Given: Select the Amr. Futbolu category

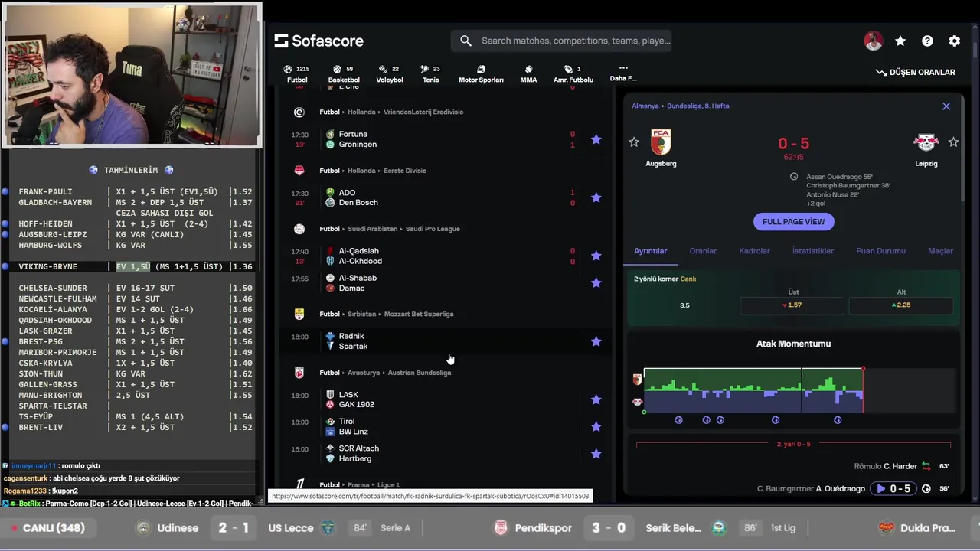Looking at the screenshot, I should click(573, 73).
